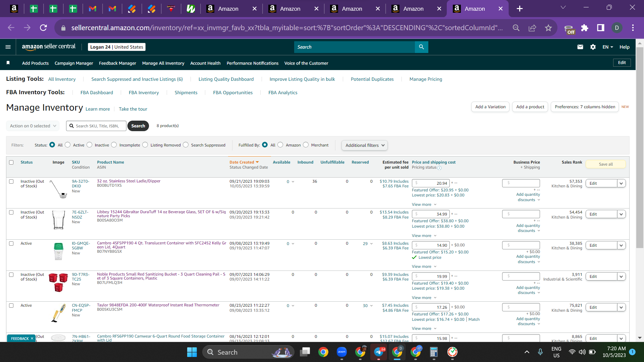
Task: Expand reserved 29 details for Cambro row
Action: tap(368, 244)
